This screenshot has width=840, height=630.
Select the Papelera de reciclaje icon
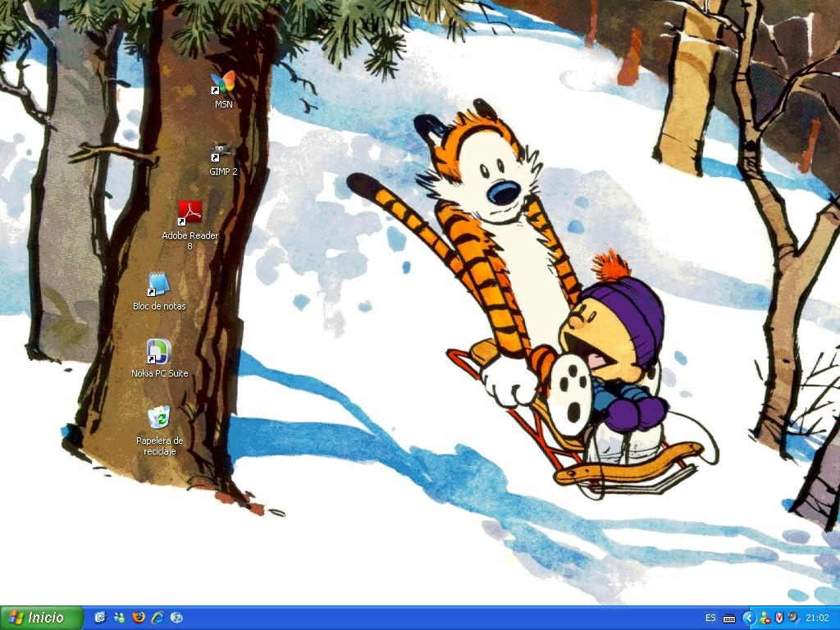159,431
